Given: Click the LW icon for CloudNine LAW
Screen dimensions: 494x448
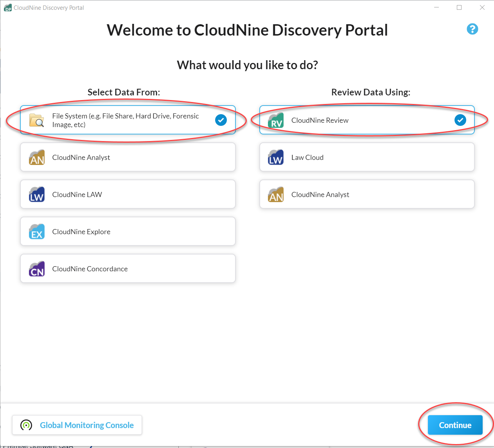Looking at the screenshot, I should pos(36,194).
